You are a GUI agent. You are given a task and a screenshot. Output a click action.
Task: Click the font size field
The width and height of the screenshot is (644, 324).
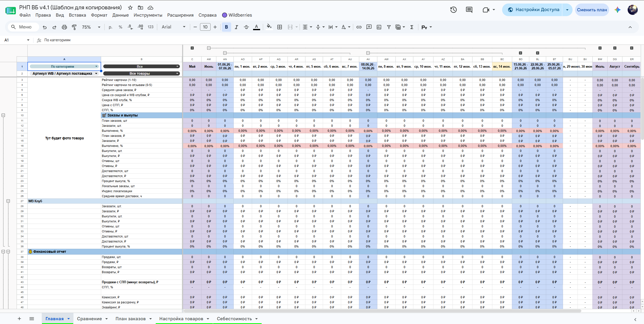pyautogui.click(x=205, y=27)
